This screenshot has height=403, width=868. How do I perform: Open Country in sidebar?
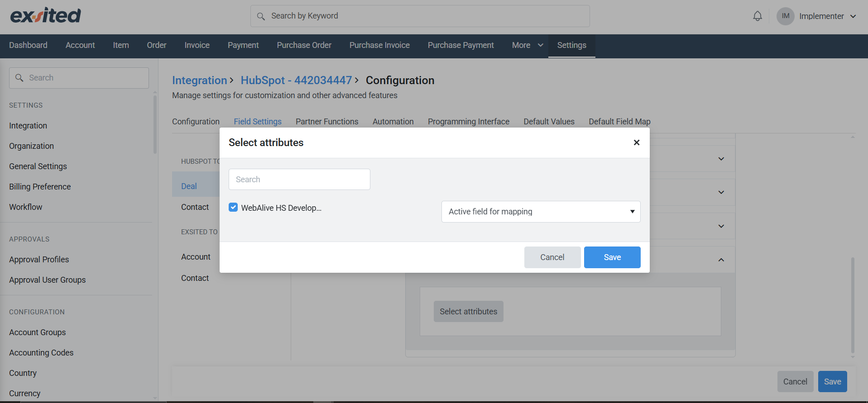coord(23,373)
